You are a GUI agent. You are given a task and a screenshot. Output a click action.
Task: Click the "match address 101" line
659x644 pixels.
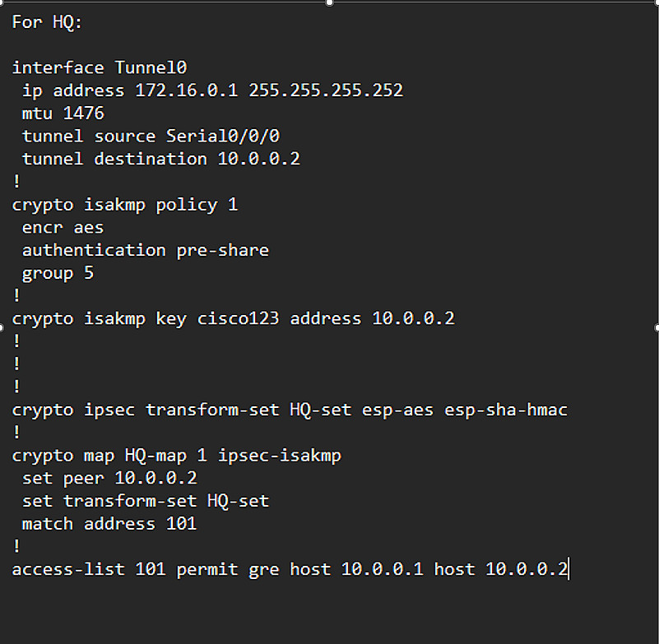click(x=109, y=523)
